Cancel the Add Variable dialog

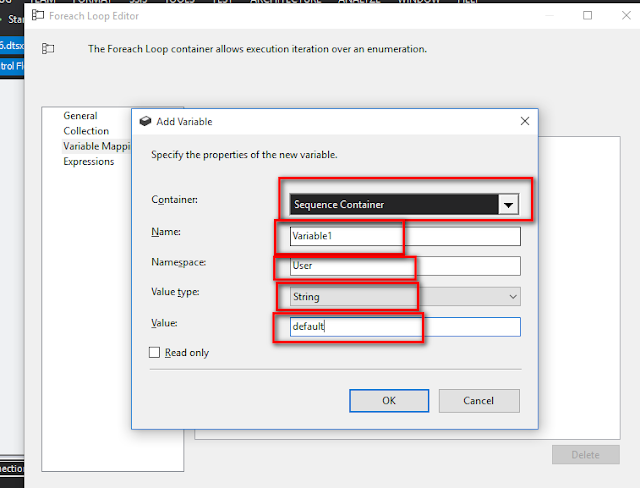(479, 401)
